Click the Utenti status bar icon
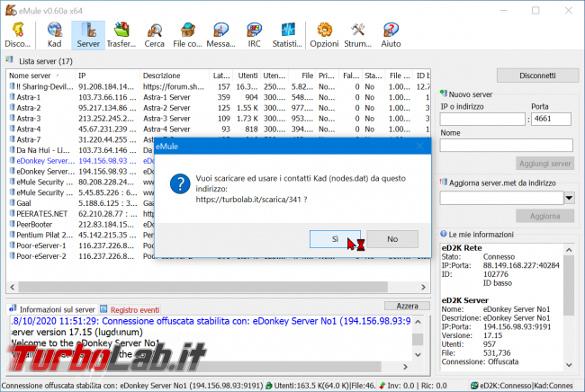The height and width of the screenshot is (392, 585). pyautogui.click(x=268, y=386)
